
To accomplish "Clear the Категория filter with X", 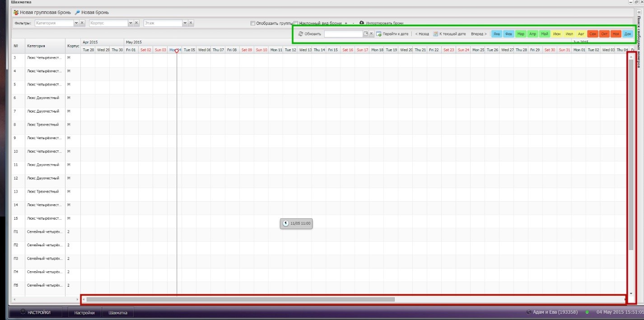I will pos(82,23).
